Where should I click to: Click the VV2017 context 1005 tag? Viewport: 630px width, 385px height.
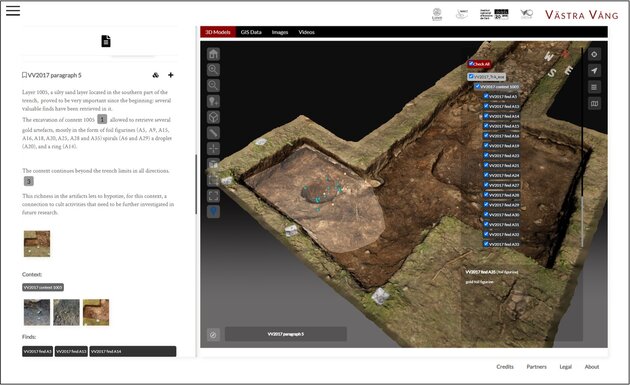43,287
